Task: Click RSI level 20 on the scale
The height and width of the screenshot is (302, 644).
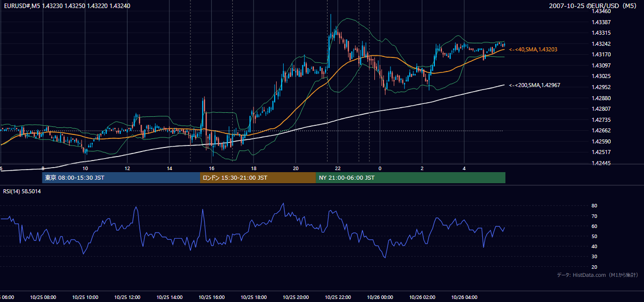Action: click(x=594, y=267)
